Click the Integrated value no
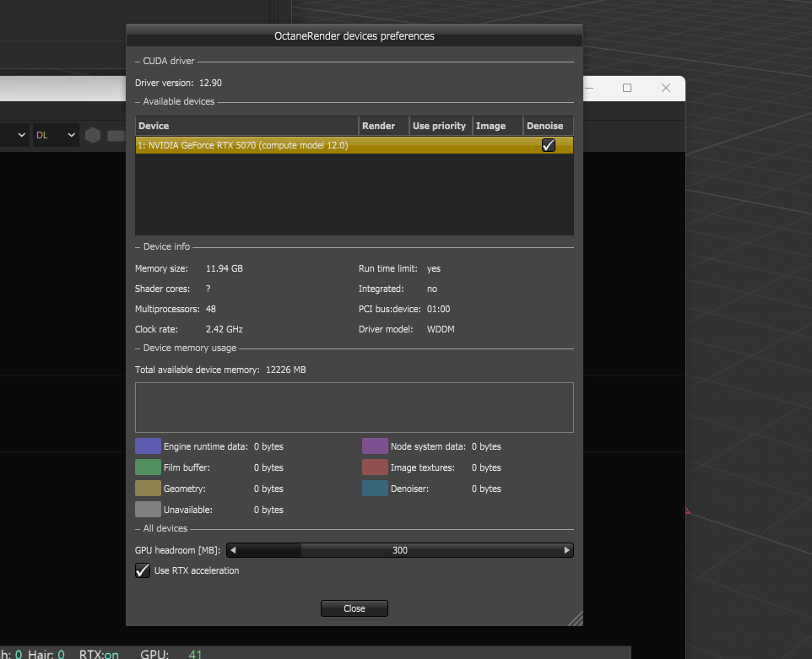The width and height of the screenshot is (812, 659). [x=432, y=289]
